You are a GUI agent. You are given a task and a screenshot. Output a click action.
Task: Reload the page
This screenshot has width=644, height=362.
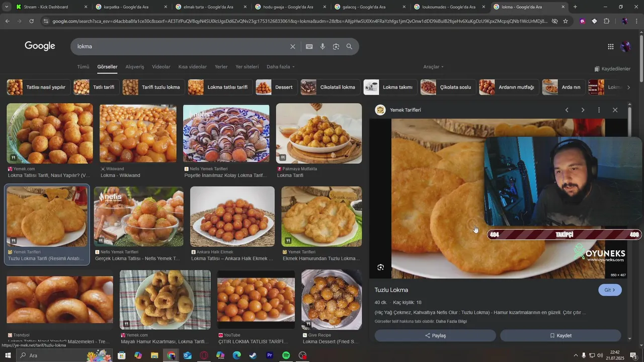tap(32, 21)
